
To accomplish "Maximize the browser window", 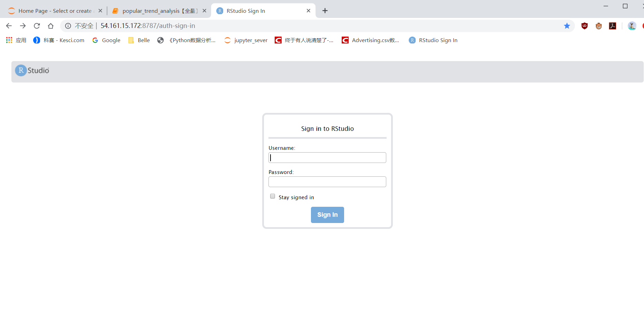I will coord(625,6).
